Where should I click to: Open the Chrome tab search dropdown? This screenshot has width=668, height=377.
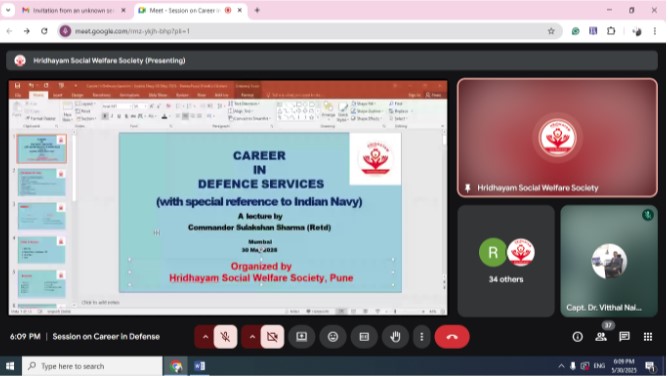(8, 10)
